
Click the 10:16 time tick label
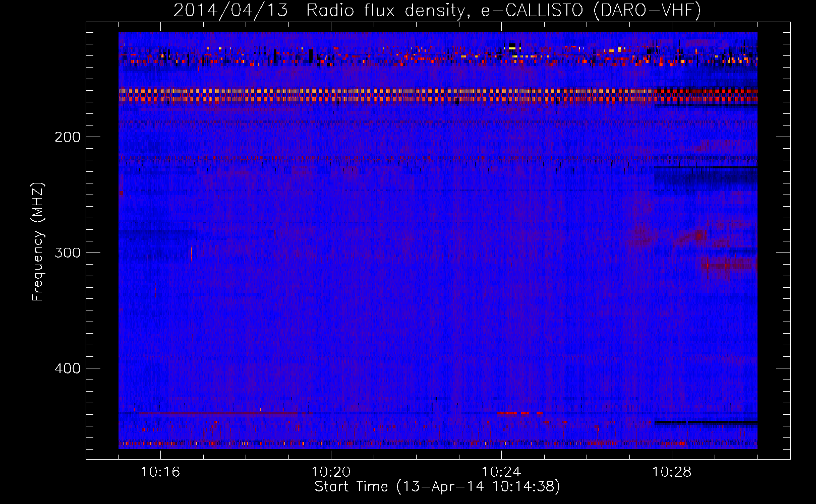[x=160, y=472]
